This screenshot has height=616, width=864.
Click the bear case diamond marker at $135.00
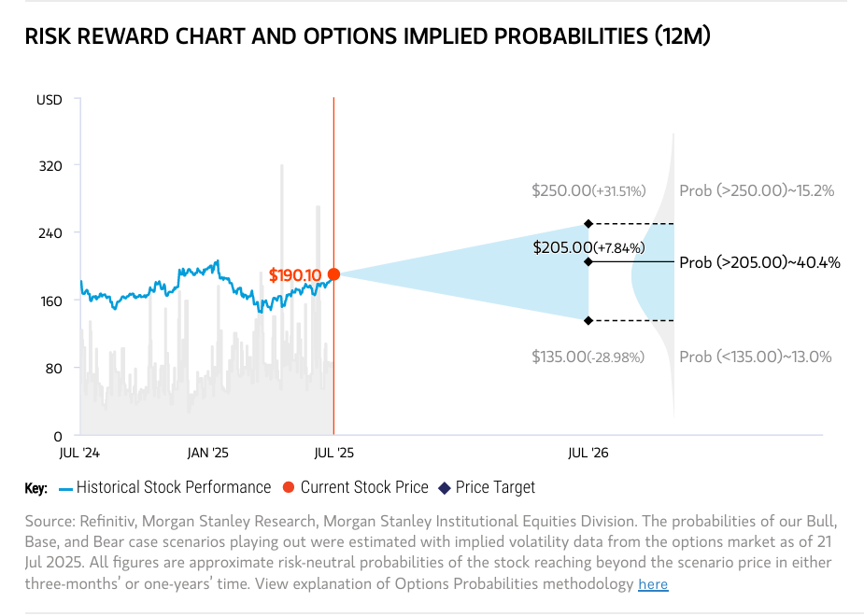click(588, 321)
